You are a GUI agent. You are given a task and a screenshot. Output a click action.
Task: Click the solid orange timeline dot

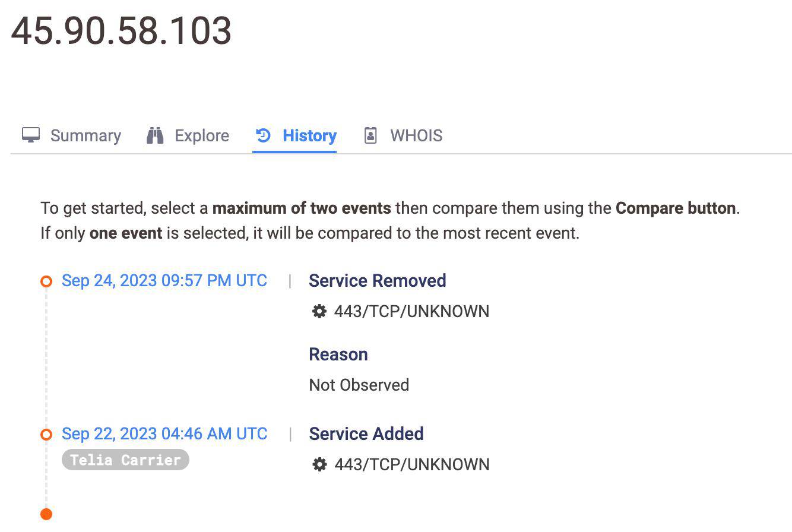tap(46, 514)
